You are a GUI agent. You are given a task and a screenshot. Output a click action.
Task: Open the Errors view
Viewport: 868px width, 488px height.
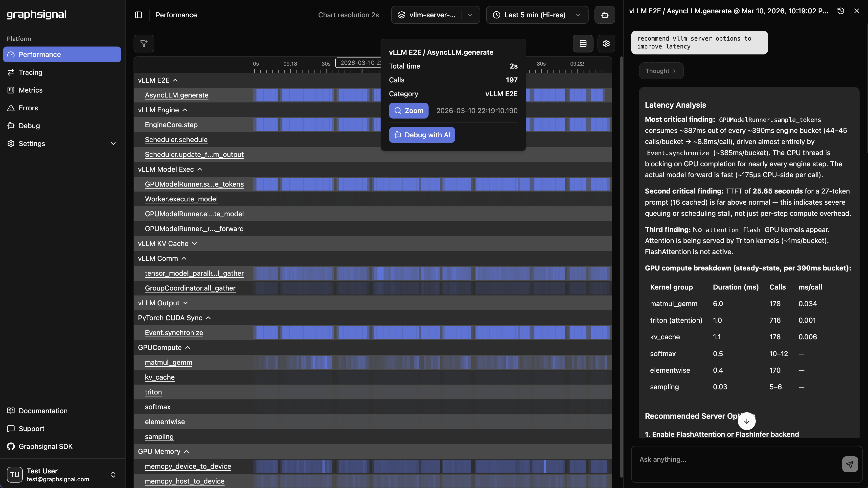[28, 108]
